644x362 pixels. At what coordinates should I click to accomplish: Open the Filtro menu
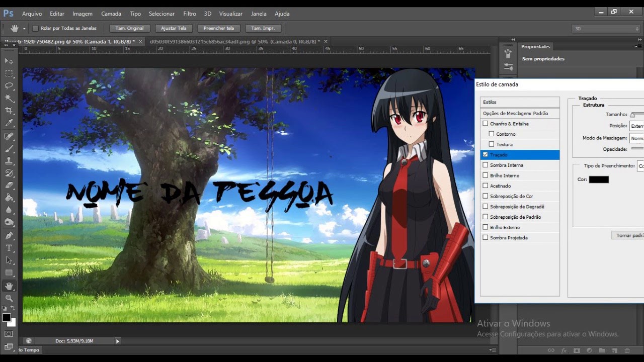pyautogui.click(x=190, y=14)
